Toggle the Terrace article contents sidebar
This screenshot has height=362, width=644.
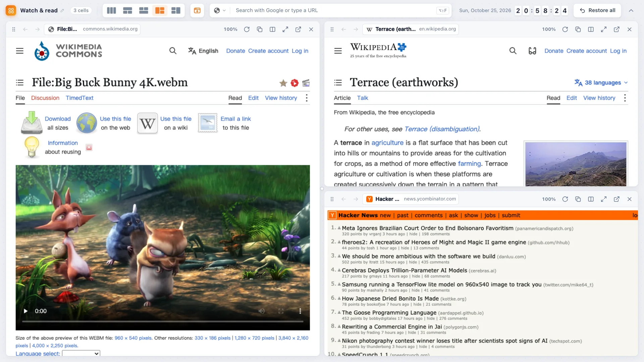click(x=338, y=82)
